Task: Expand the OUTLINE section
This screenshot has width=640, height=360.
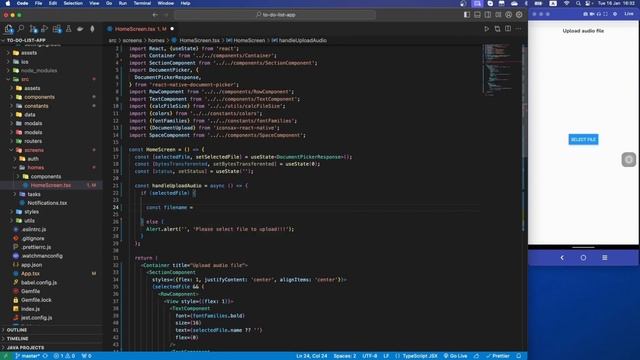Action: [17, 330]
